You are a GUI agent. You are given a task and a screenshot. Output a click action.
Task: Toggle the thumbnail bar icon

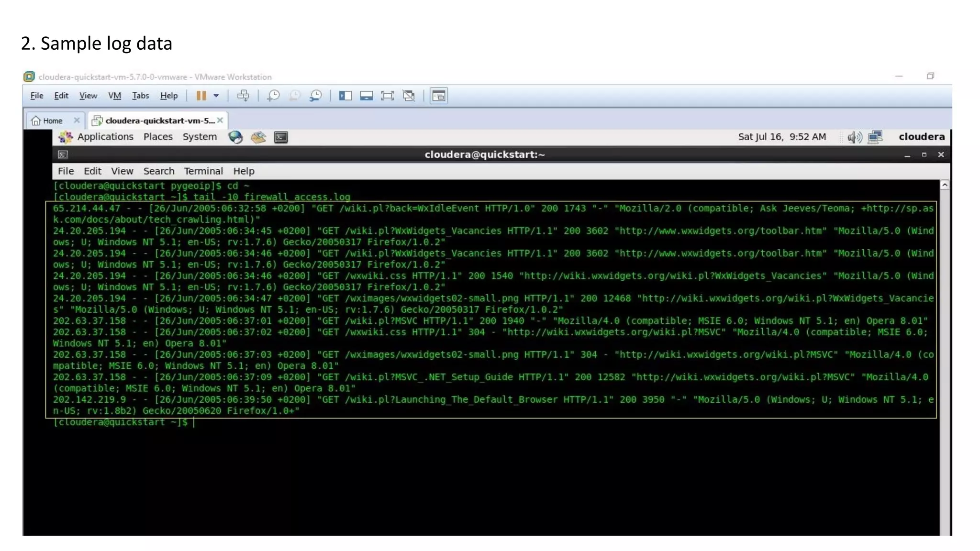coord(367,96)
